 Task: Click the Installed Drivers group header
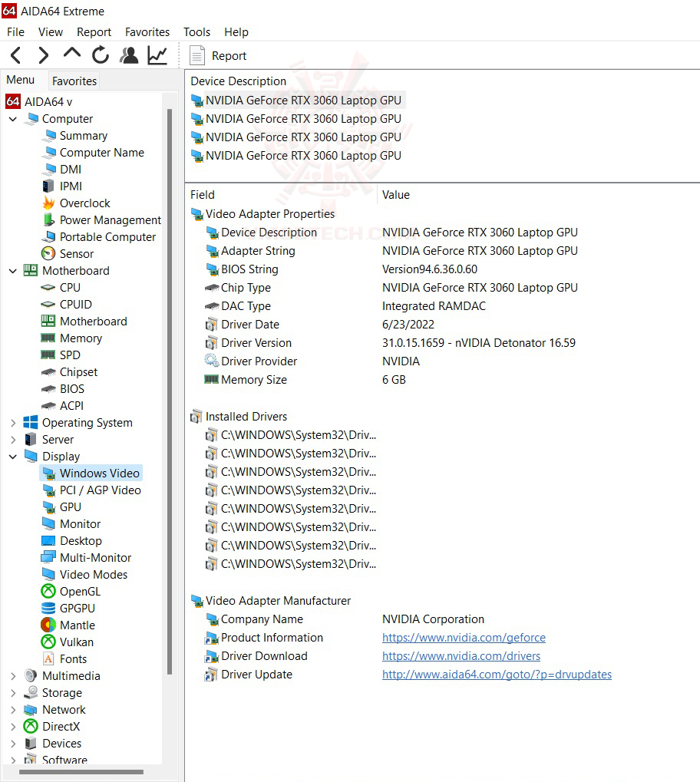coord(239,417)
